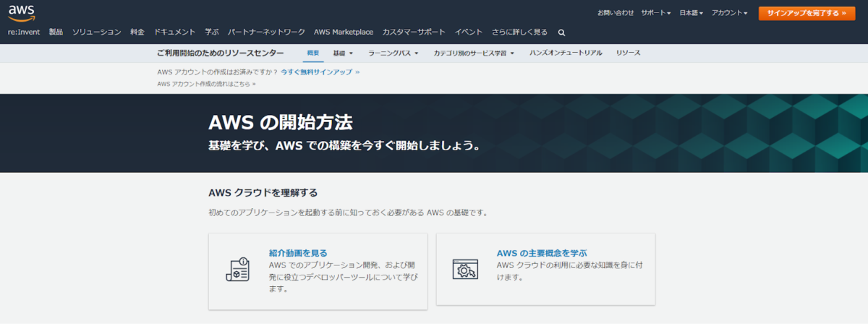Click the document icon on introduction video card
The width and height of the screenshot is (868, 326).
pyautogui.click(x=238, y=270)
